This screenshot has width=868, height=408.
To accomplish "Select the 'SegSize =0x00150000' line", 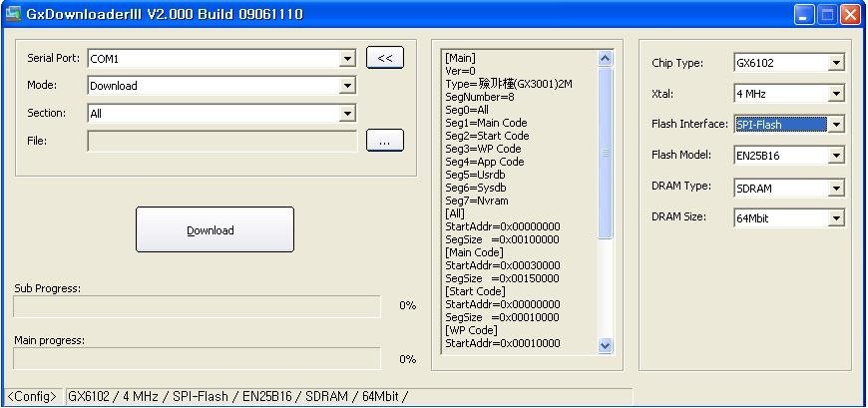I will pyautogui.click(x=502, y=278).
